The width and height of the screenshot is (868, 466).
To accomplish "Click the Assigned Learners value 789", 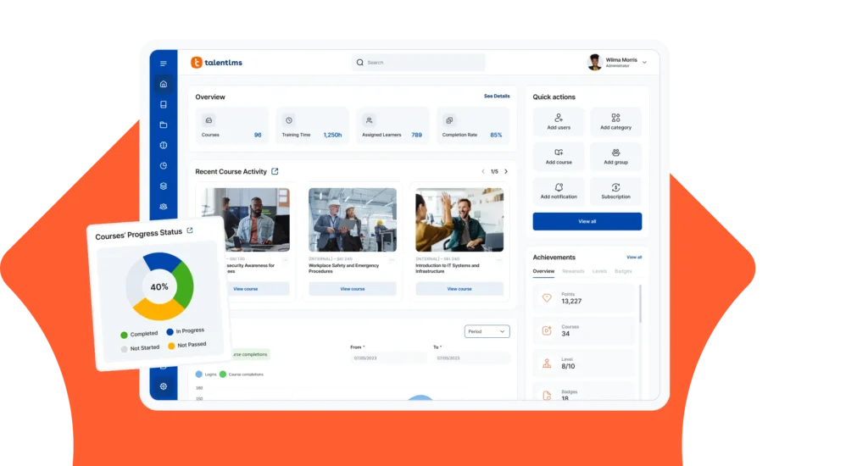I will (x=416, y=135).
